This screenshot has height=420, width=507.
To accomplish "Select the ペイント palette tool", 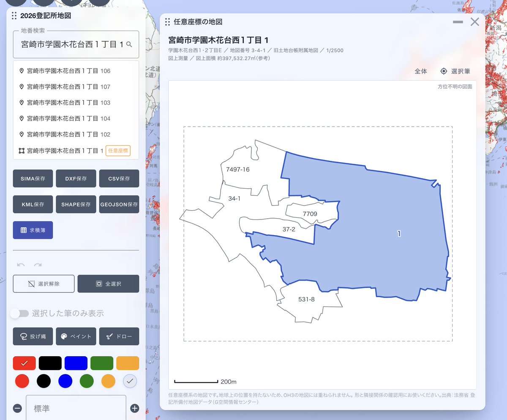I will coord(76,336).
